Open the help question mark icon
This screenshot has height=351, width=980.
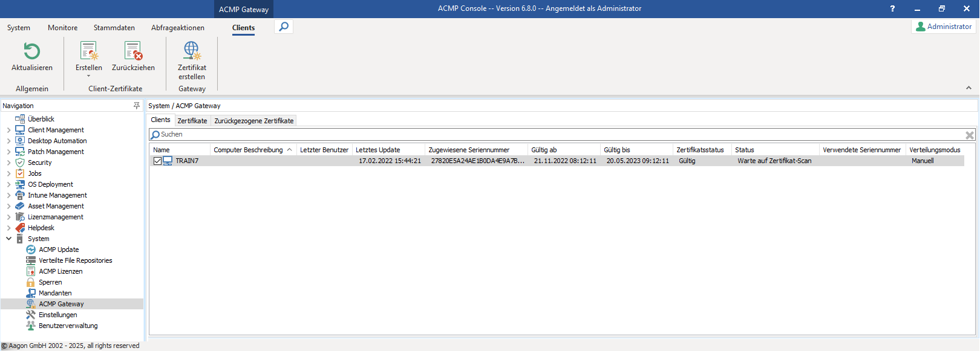click(892, 9)
